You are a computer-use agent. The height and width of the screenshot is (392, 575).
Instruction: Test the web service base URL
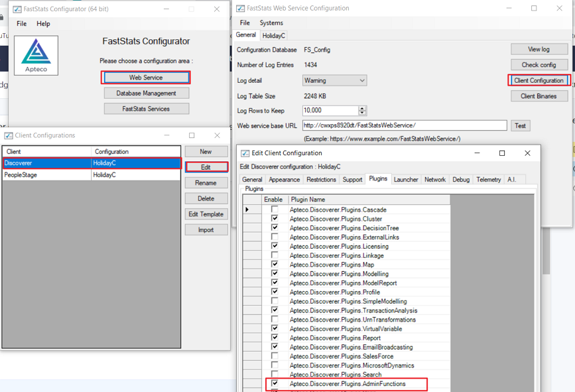[x=520, y=126]
